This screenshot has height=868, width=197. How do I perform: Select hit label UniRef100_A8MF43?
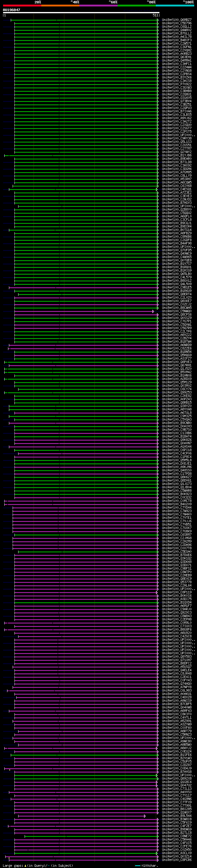point(177,711)
